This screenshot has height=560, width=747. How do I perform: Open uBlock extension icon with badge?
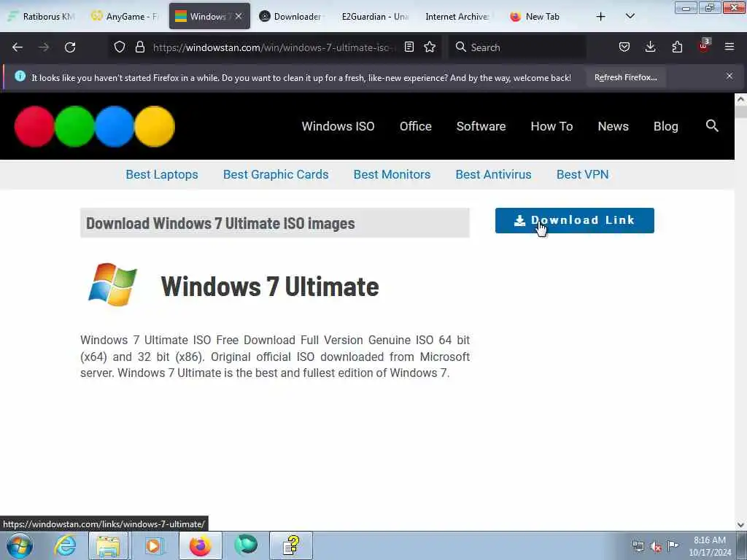(704, 46)
